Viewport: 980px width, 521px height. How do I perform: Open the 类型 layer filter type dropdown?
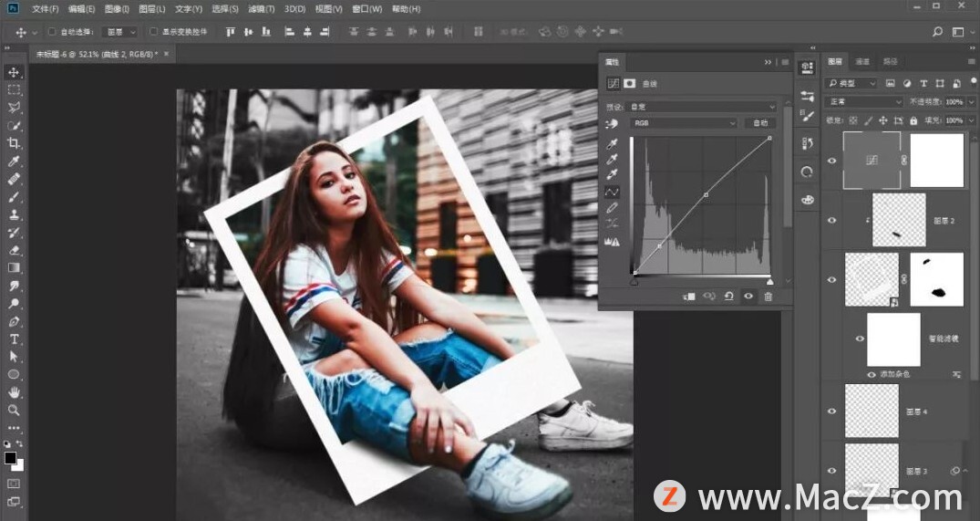coord(851,83)
